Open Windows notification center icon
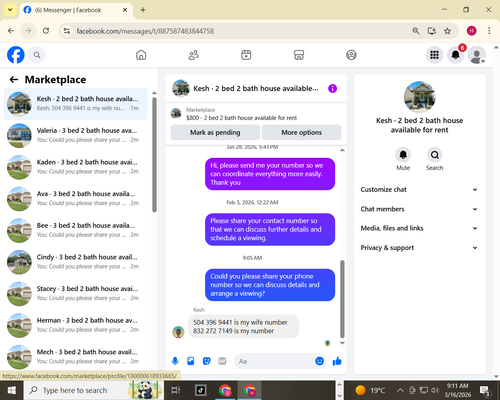The image size is (500, 400). 484,390
